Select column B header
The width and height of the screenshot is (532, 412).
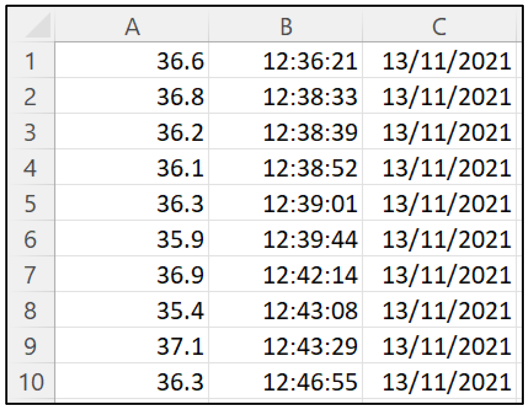click(286, 27)
